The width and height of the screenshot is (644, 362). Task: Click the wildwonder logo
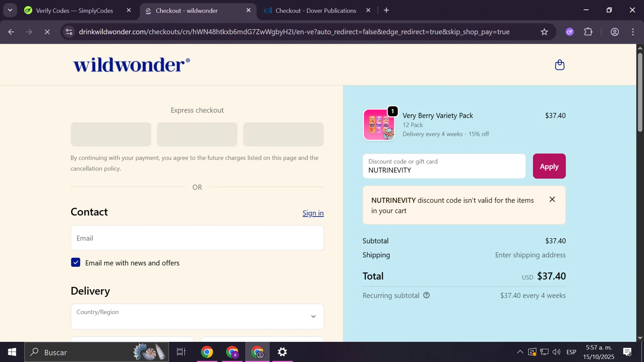click(131, 65)
